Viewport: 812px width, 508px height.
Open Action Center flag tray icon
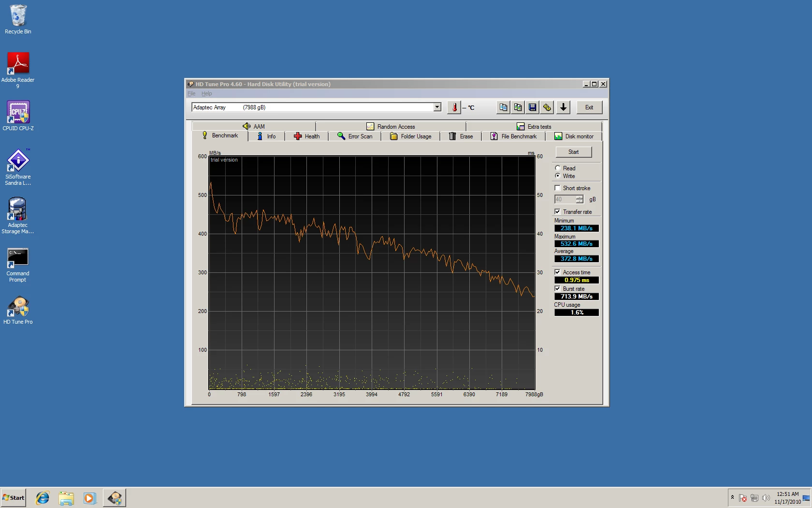[x=743, y=498]
